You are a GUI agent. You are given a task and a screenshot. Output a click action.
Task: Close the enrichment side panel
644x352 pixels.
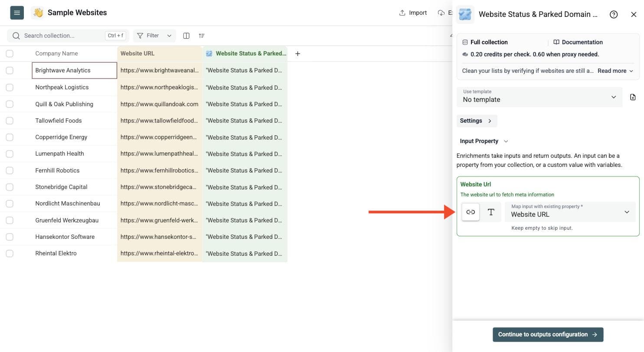pos(634,14)
